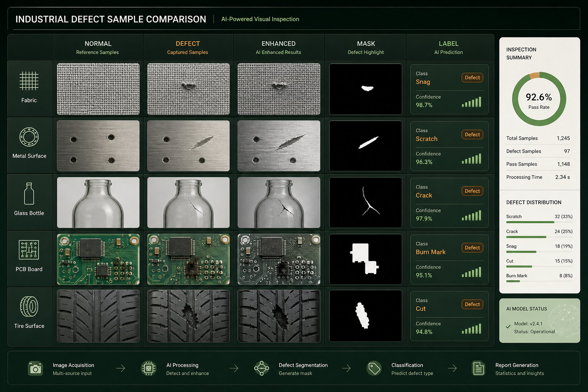Open the Fabric defect captured sample thumbnail

pos(188,89)
